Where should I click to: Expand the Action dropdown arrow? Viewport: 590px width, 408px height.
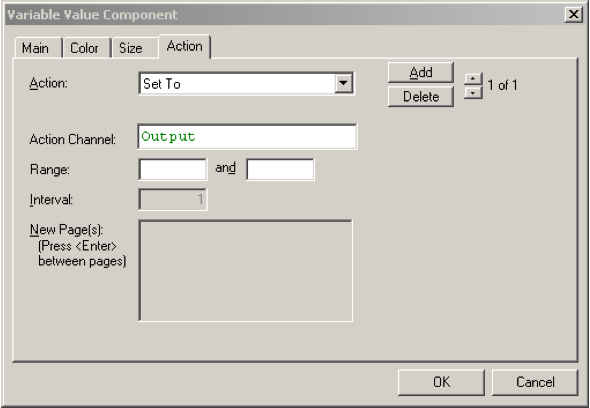[x=344, y=83]
